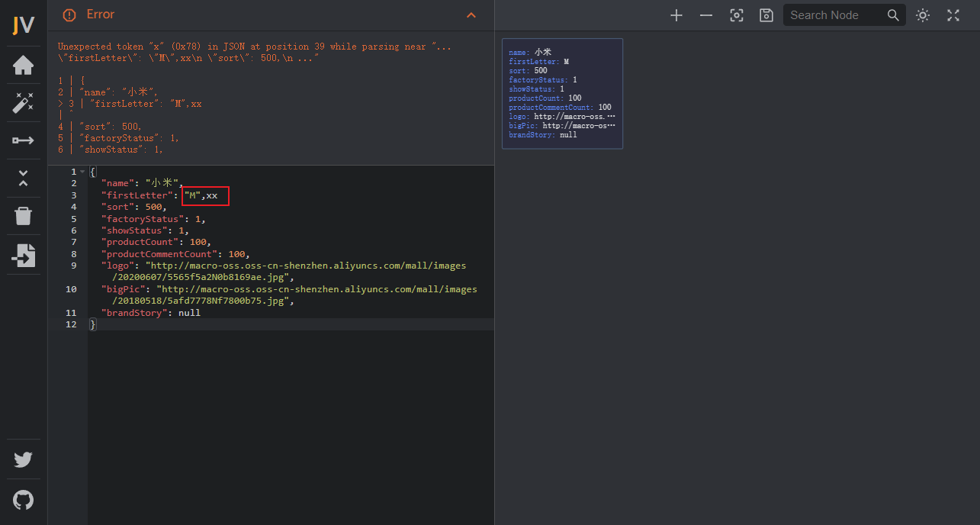Click "productCommentCount: 100" row in node

click(x=560, y=108)
